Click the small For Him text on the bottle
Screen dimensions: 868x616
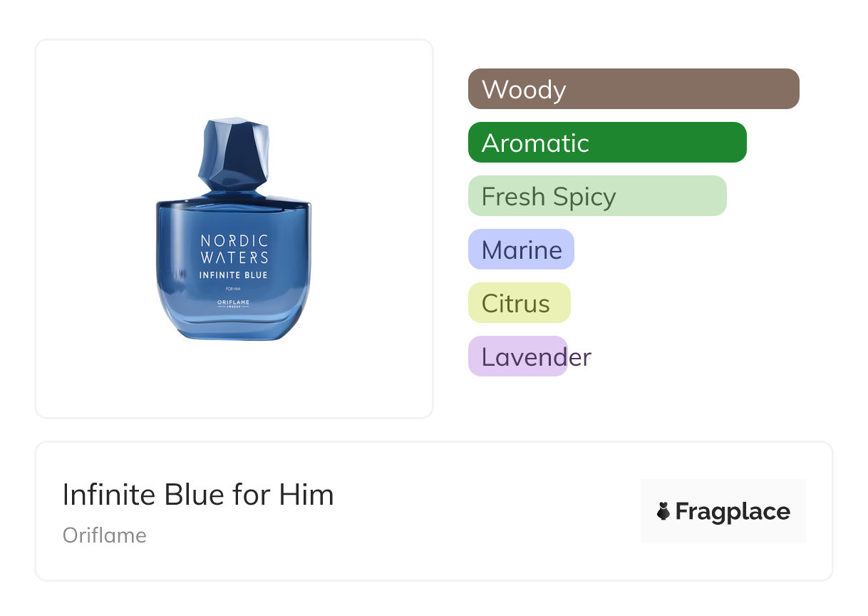coord(232,288)
